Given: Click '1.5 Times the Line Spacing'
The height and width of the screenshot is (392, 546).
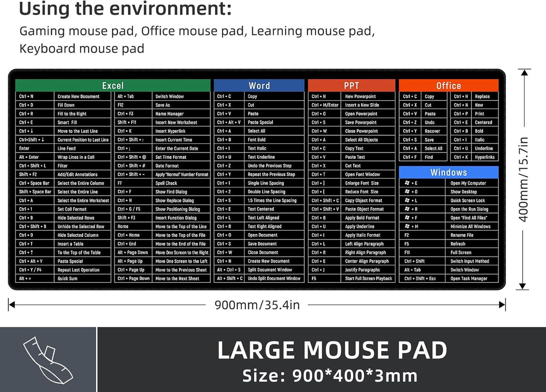Looking at the screenshot, I should pos(275,201).
